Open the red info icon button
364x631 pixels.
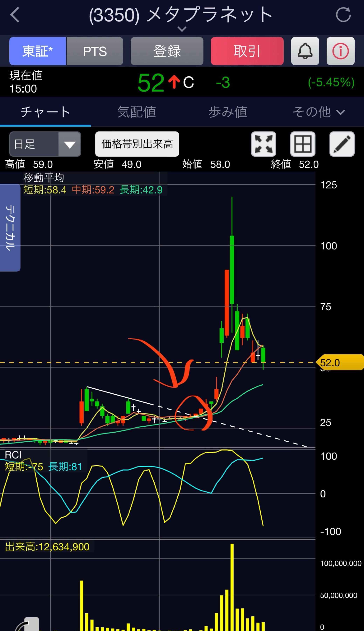pyautogui.click(x=340, y=51)
